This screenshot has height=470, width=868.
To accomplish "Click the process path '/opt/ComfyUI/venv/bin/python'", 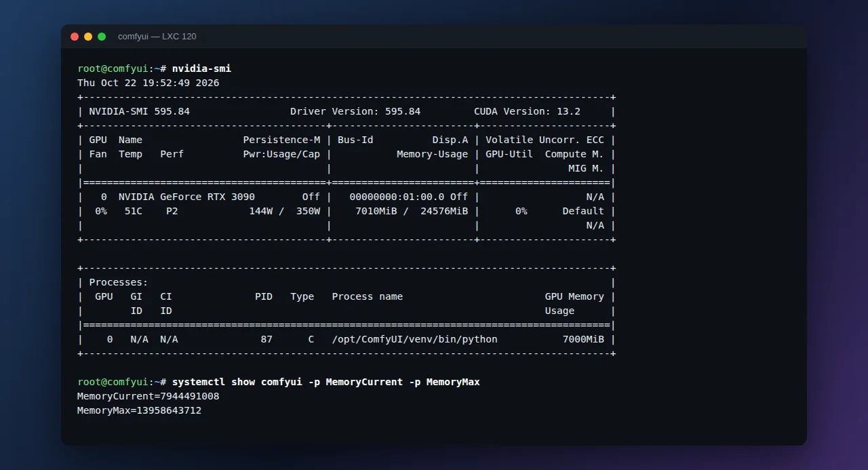I will 414,339.
